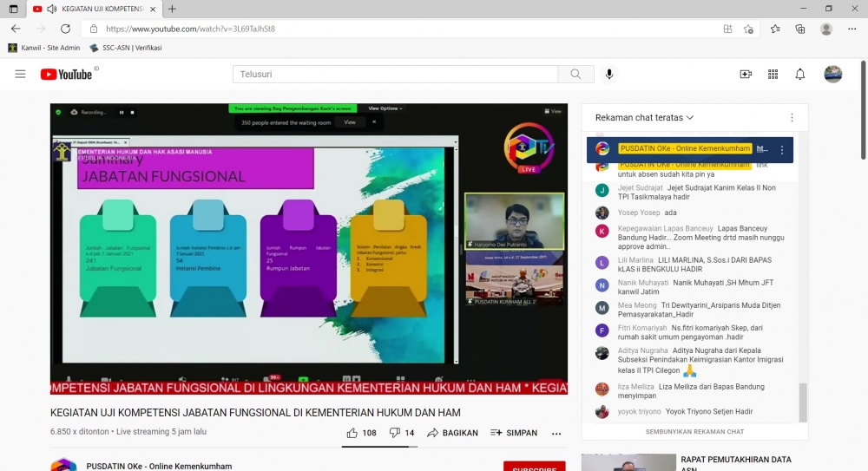Open more actions ellipsis below the video

(x=556, y=433)
